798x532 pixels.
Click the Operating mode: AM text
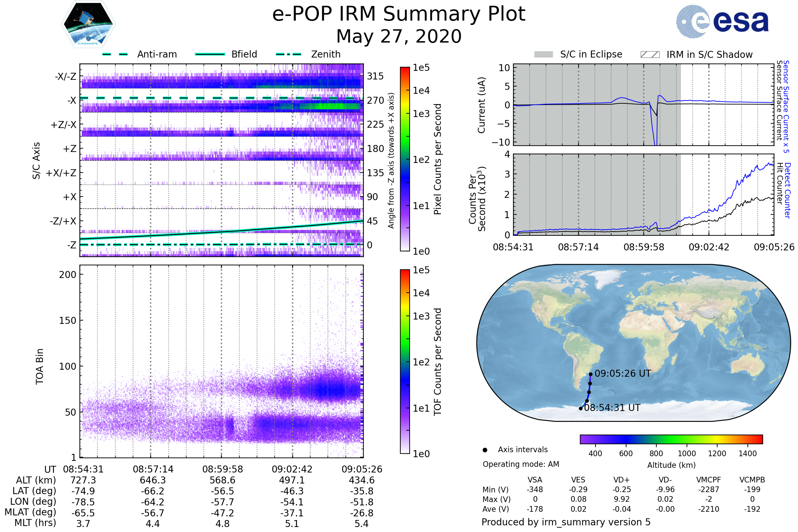pyautogui.click(x=521, y=464)
